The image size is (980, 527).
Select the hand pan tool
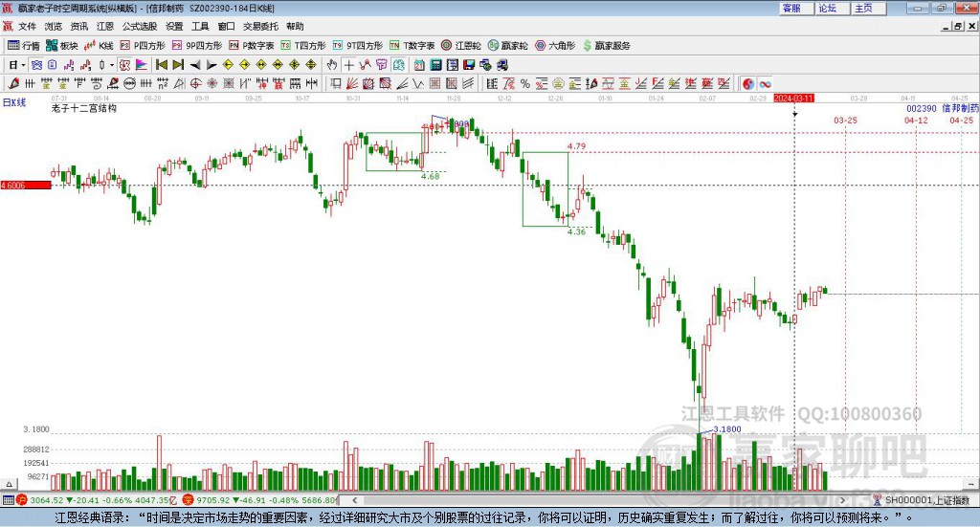pyautogui.click(x=332, y=65)
